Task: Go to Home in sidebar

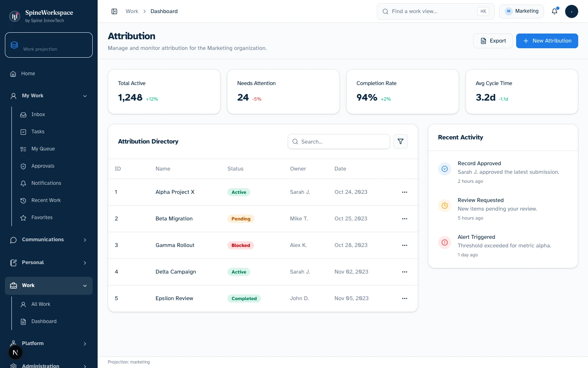Action: [49, 74]
